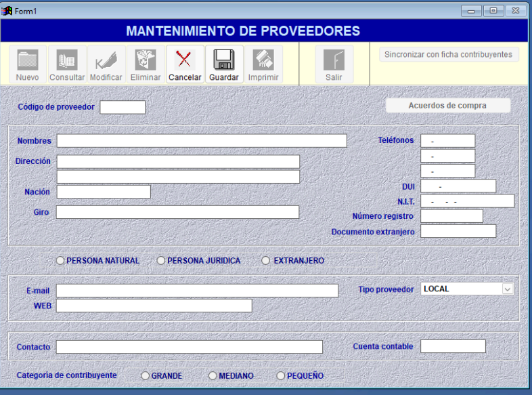Select the GRANDE contributor category
The height and width of the screenshot is (395, 532).
click(x=146, y=375)
